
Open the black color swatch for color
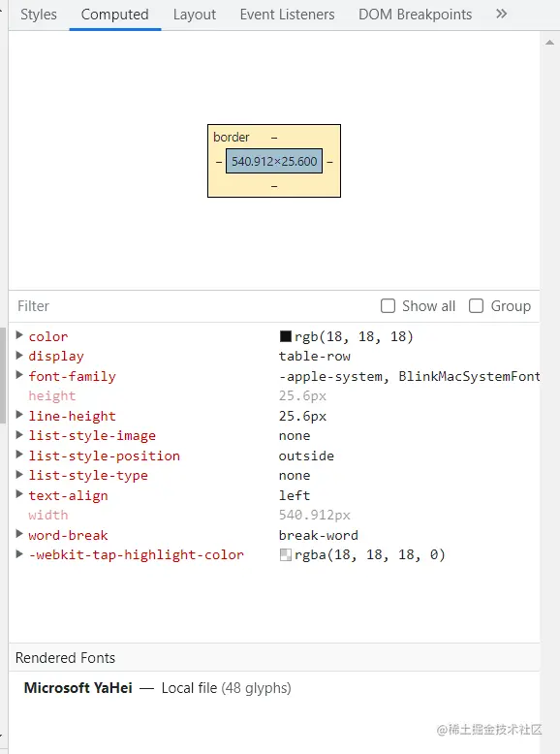point(286,336)
